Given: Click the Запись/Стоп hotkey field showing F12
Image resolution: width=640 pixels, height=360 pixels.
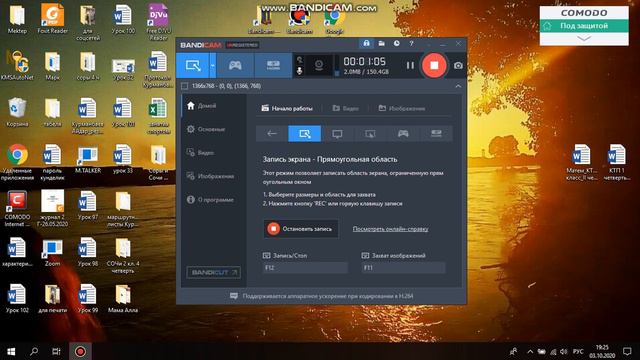Looking at the screenshot, I should tap(305, 268).
